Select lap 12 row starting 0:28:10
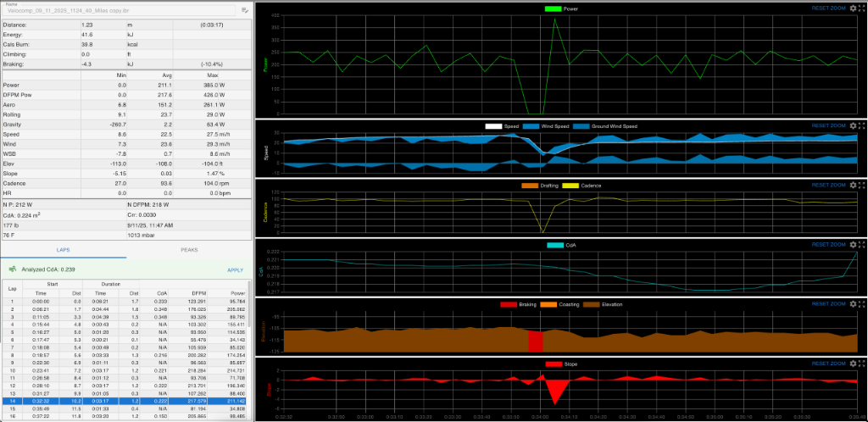This screenshot has width=868, height=422. point(126,385)
